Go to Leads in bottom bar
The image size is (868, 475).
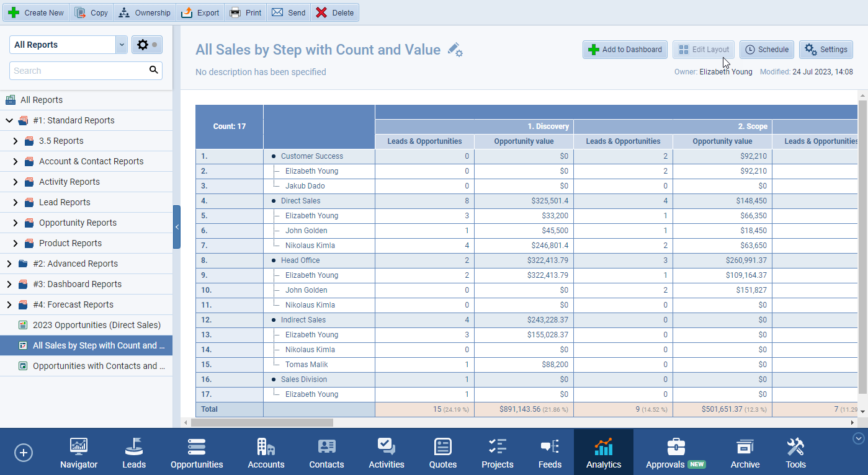[134, 453]
